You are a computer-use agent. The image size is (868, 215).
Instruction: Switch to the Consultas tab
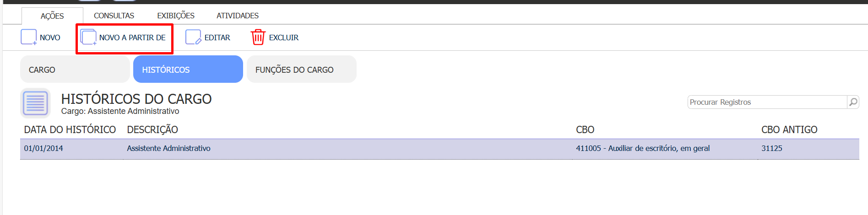[x=114, y=16]
